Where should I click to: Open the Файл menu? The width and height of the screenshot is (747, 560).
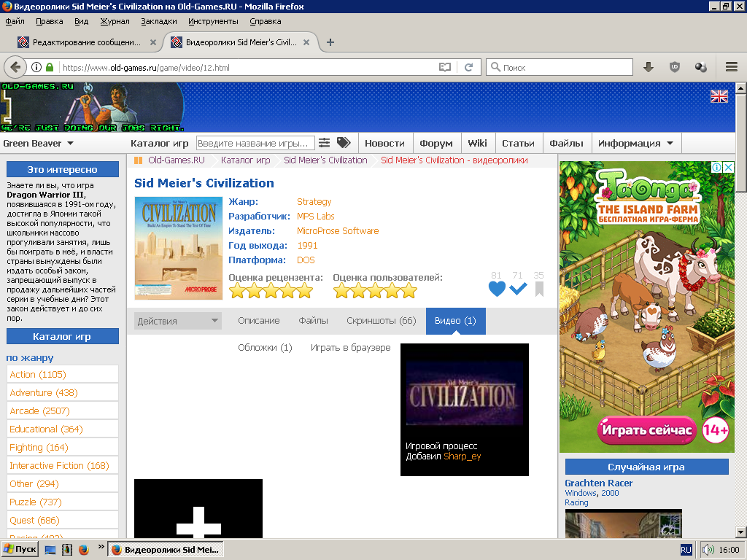click(15, 21)
